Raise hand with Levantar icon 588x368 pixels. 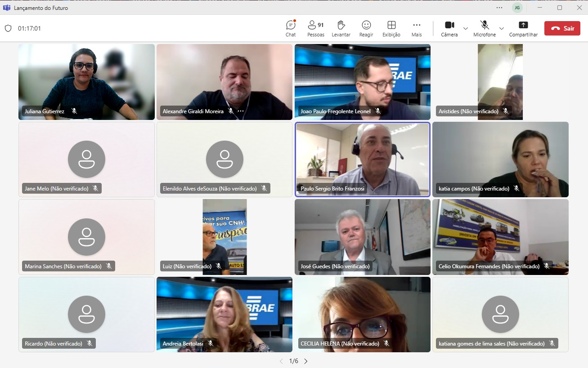pyautogui.click(x=341, y=28)
